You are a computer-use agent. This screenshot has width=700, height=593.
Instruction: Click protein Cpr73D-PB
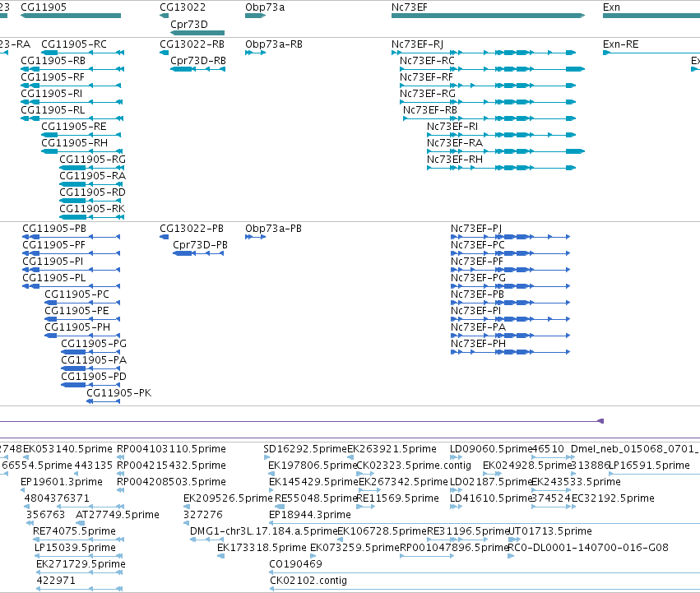[x=200, y=245]
